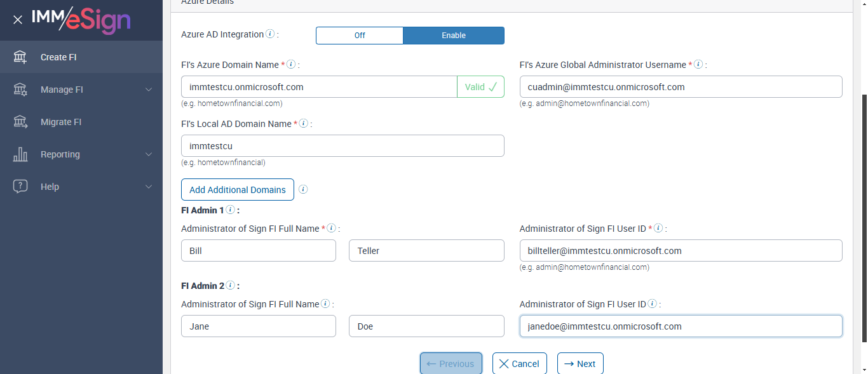Click the Add Additional Domains button
Image resolution: width=868 pixels, height=374 pixels.
point(238,190)
